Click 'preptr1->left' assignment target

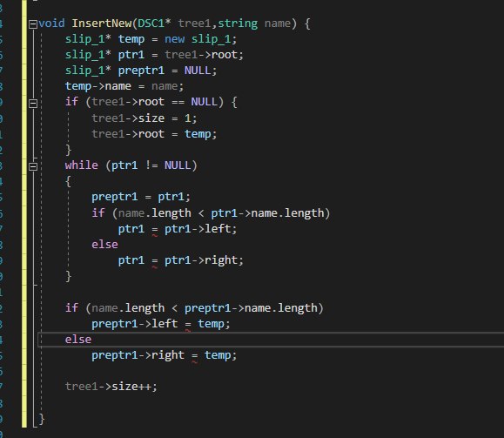tap(135, 324)
